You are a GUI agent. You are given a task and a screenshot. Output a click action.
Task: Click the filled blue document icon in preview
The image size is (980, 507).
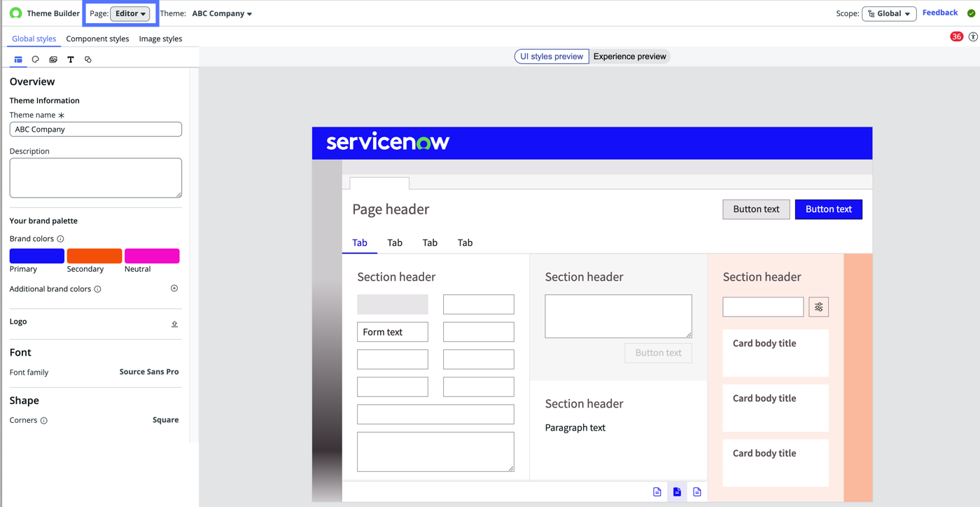(x=677, y=492)
